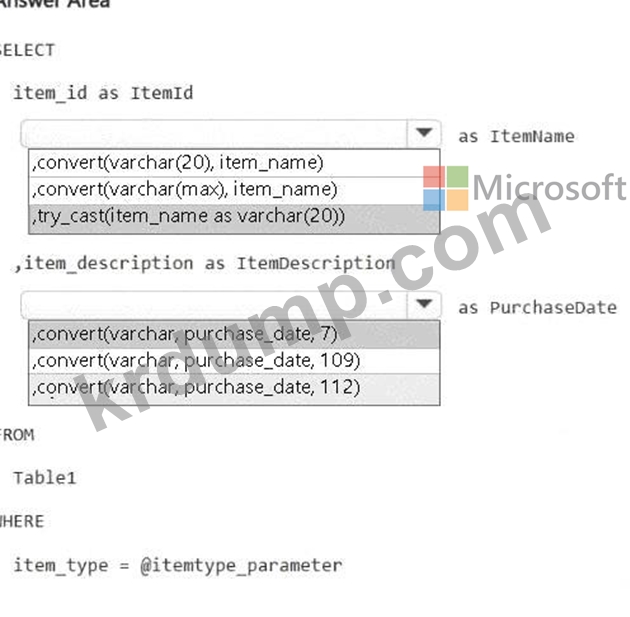
Task: Click the Answer Area heading
Action: (x=54, y=4)
